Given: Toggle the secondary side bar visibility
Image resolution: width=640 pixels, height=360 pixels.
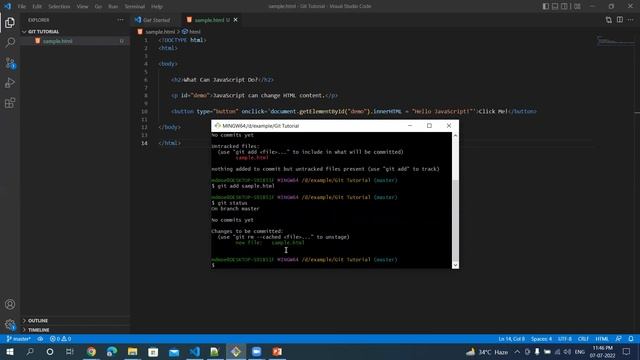Looking at the screenshot, I should (x=564, y=6).
